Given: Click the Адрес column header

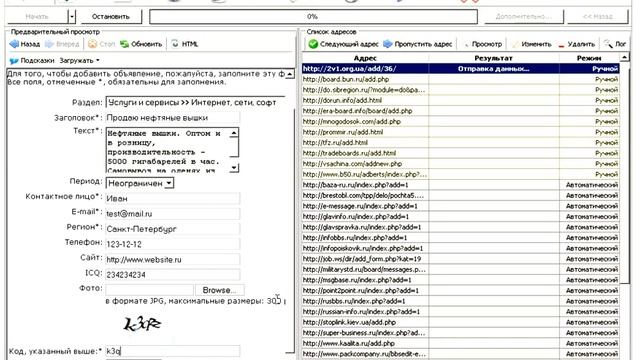Looking at the screenshot, I should pos(365,58).
